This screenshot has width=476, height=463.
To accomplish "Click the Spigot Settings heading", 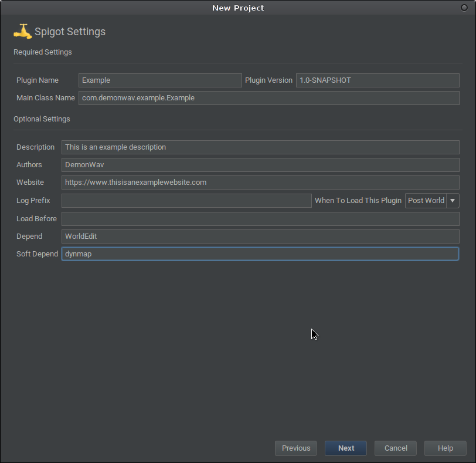I will (70, 32).
